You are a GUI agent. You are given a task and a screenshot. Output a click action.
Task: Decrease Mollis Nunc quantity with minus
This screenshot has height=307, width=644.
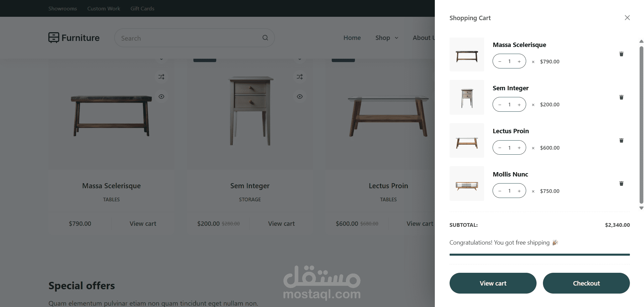[x=500, y=191]
